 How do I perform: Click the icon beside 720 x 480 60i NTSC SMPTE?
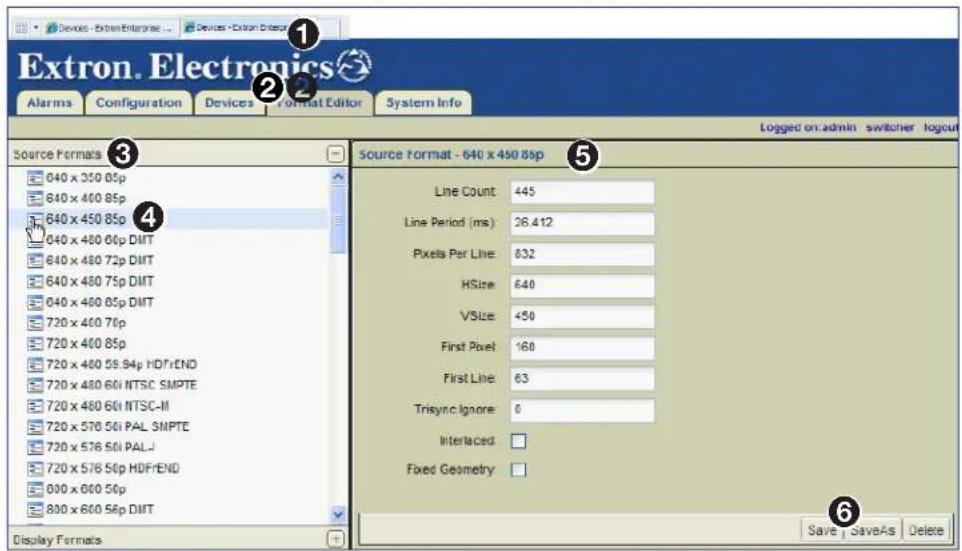tap(35, 385)
